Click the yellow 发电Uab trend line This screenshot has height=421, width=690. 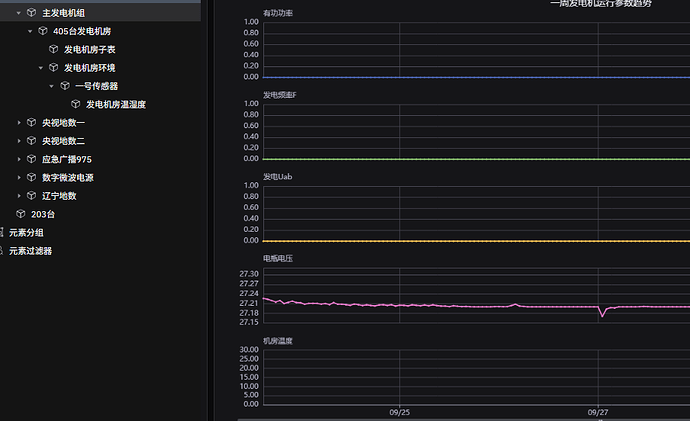click(x=476, y=241)
